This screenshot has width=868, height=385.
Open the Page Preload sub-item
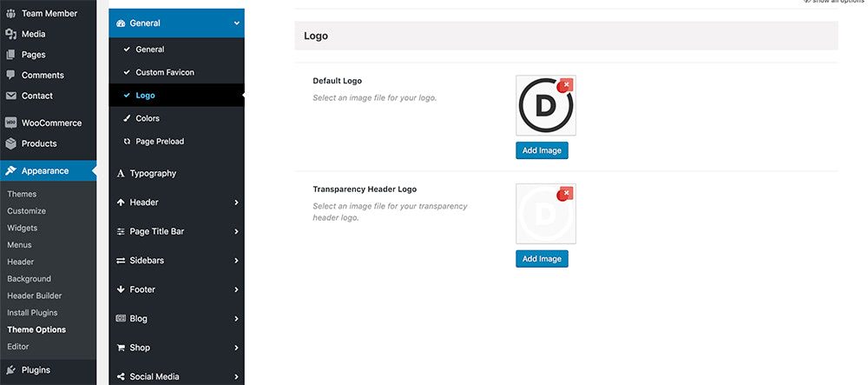(176, 142)
